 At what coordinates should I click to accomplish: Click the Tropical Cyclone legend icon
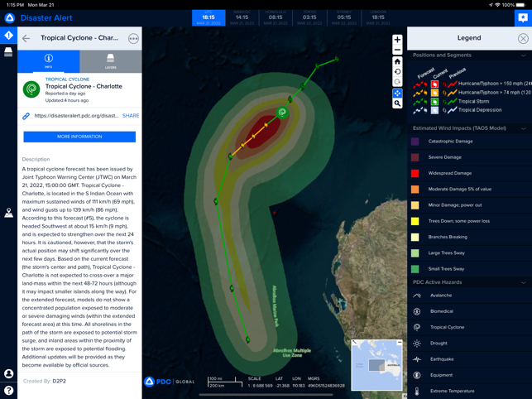coord(417,328)
